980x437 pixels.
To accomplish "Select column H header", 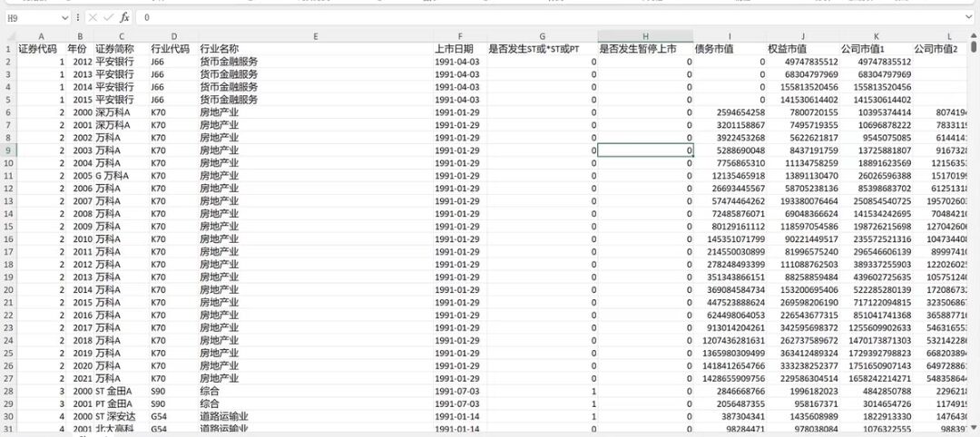I will (646, 35).
